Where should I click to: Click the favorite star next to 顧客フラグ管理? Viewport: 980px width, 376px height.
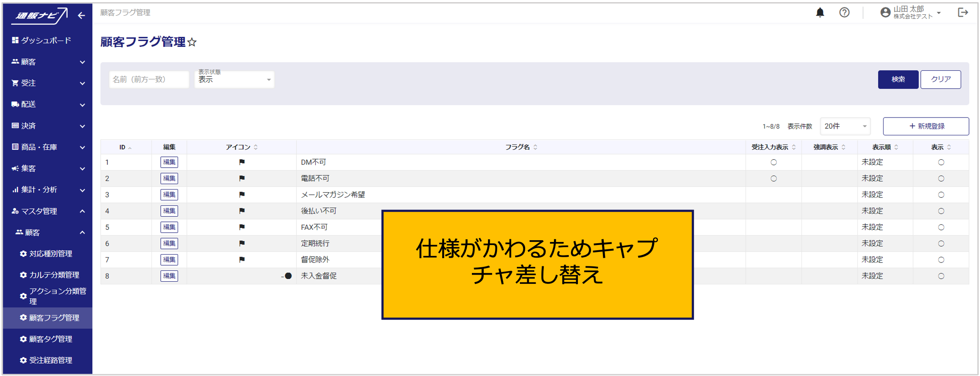click(x=192, y=42)
